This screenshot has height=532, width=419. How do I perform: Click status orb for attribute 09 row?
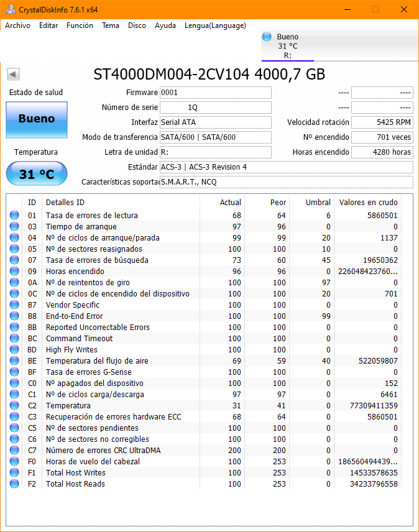tap(14, 271)
